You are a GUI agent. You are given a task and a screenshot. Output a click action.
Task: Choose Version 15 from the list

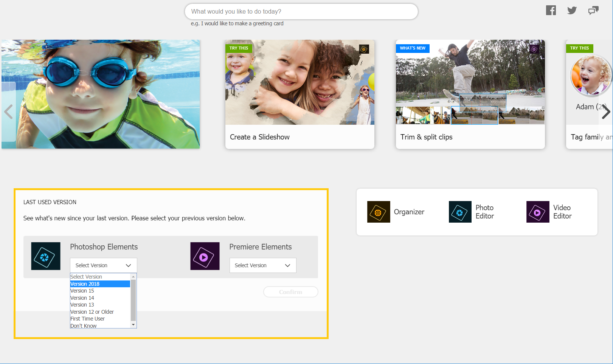(100, 291)
